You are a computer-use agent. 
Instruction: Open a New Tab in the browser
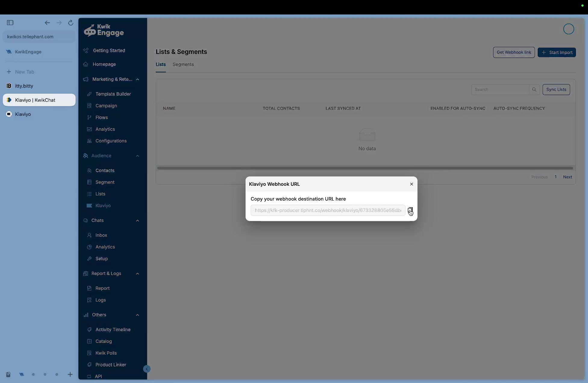click(39, 72)
